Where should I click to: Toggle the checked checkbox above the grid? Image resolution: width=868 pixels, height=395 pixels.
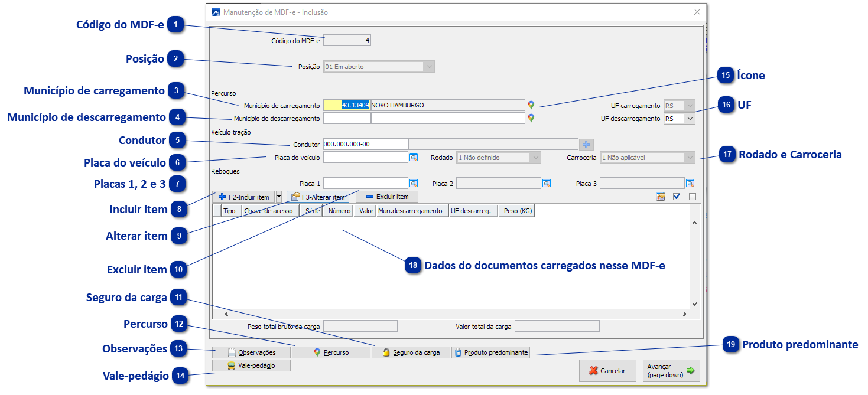pos(677,197)
